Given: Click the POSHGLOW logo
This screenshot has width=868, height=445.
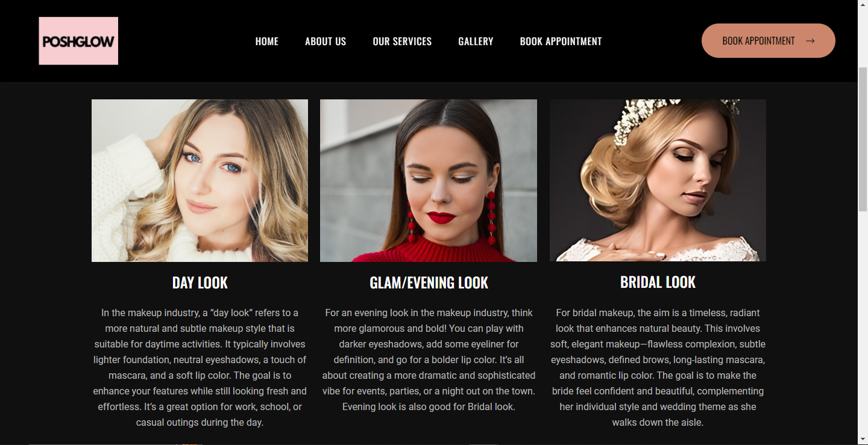Looking at the screenshot, I should pos(78,41).
